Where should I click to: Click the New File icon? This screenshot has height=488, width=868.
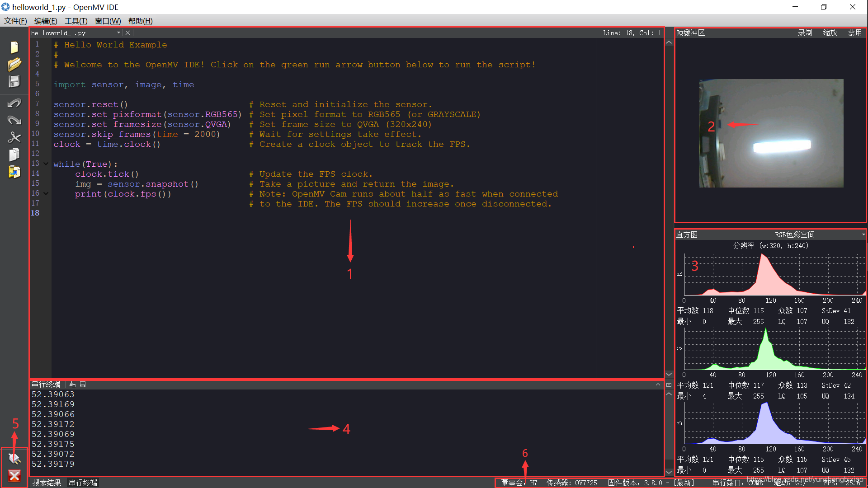click(x=14, y=47)
